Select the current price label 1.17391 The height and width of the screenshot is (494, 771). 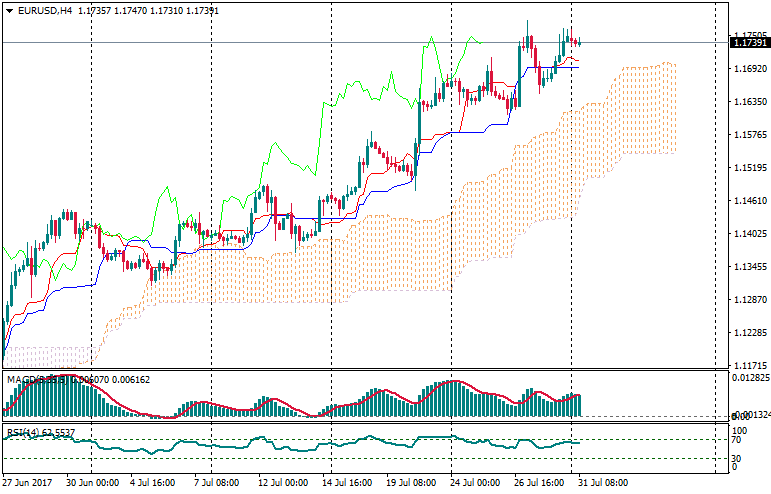tap(749, 43)
